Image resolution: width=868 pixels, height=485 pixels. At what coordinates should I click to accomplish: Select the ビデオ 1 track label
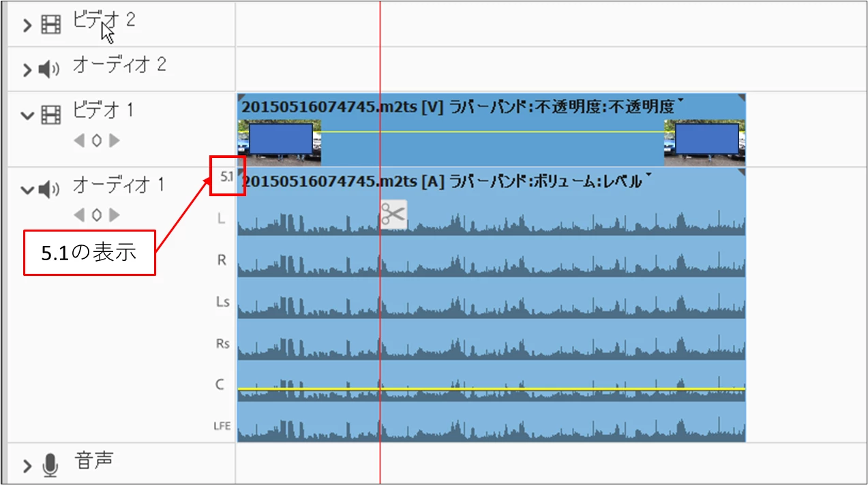(103, 110)
